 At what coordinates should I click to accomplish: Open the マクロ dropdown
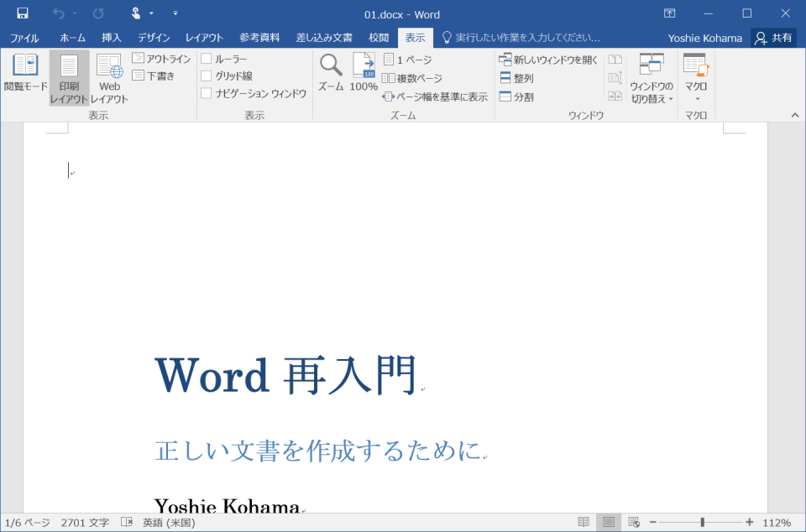pyautogui.click(x=695, y=77)
